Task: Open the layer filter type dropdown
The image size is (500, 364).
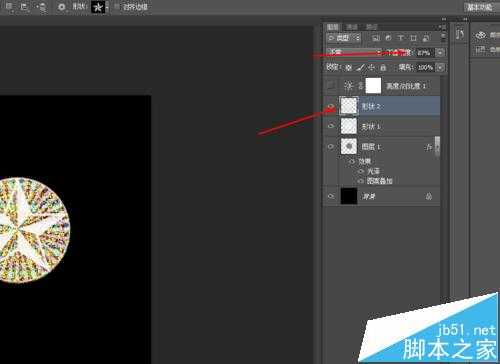Action: (x=343, y=38)
